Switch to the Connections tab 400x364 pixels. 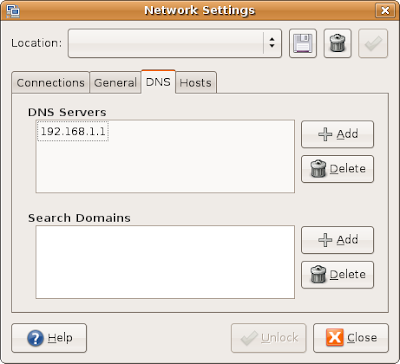(50, 83)
